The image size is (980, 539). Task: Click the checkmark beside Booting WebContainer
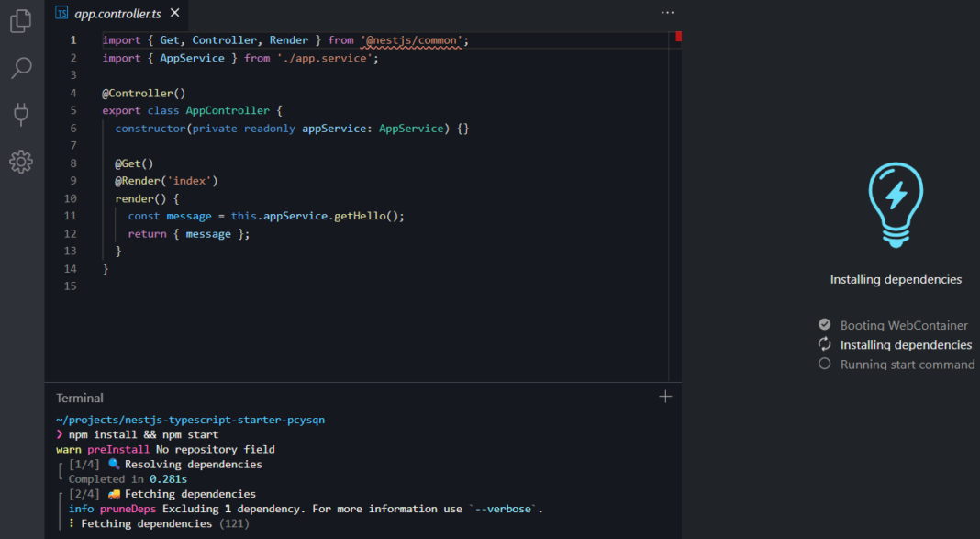[823, 325]
